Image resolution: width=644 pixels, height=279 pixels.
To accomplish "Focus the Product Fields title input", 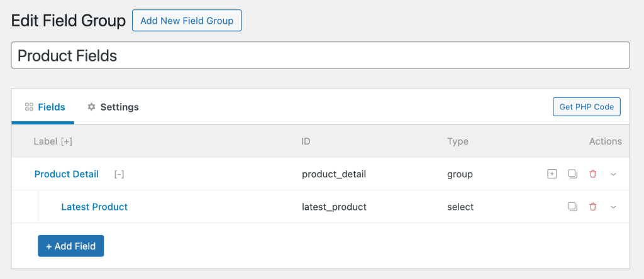I will (x=320, y=55).
